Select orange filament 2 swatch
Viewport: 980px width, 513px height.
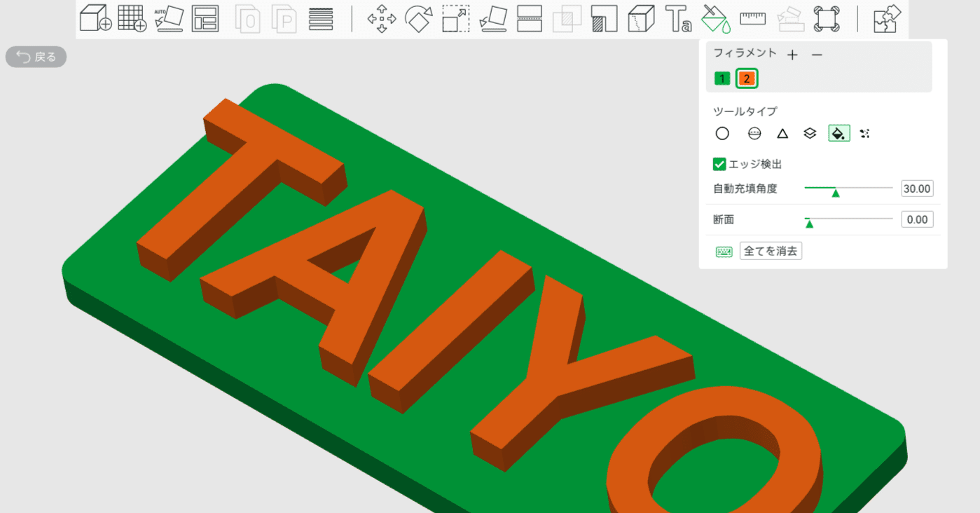tap(747, 78)
